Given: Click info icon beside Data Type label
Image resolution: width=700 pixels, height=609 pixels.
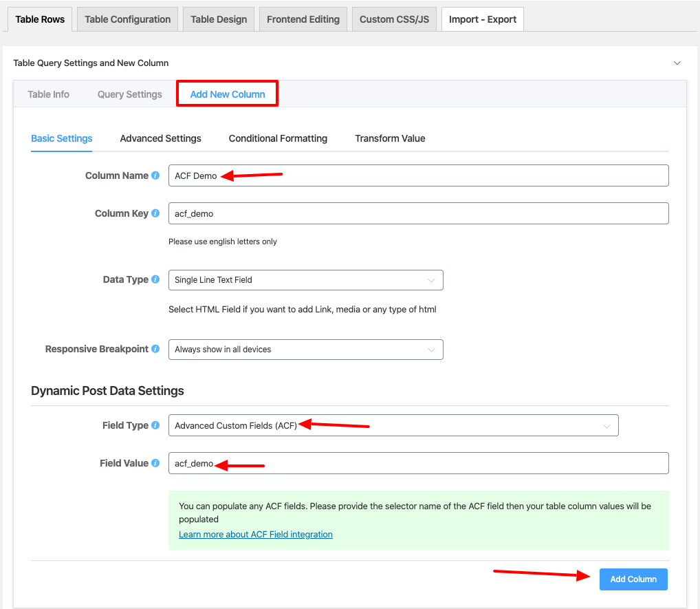Looking at the screenshot, I should [155, 280].
